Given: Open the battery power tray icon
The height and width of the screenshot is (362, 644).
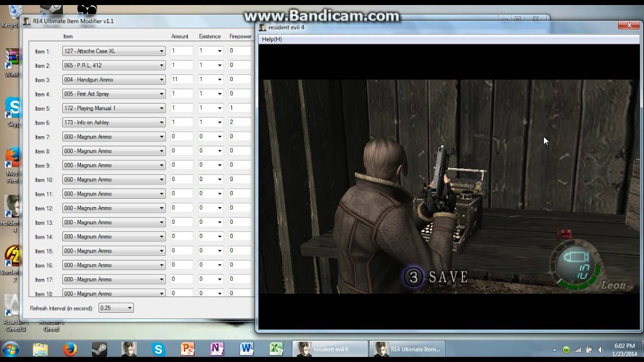Looking at the screenshot, I should coord(589,349).
